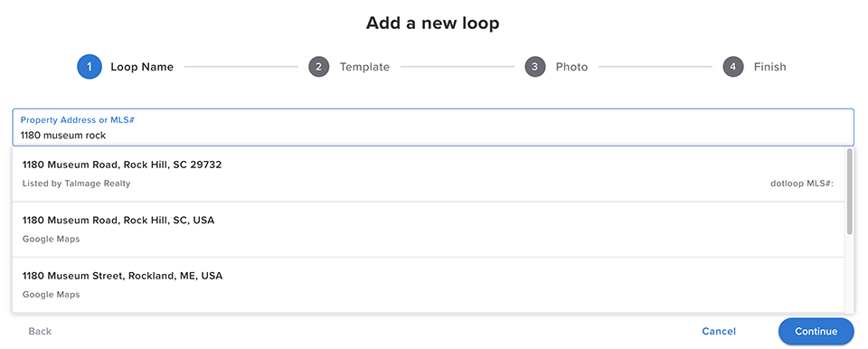Go Back to the previous step
868x349 pixels.
pos(40,331)
